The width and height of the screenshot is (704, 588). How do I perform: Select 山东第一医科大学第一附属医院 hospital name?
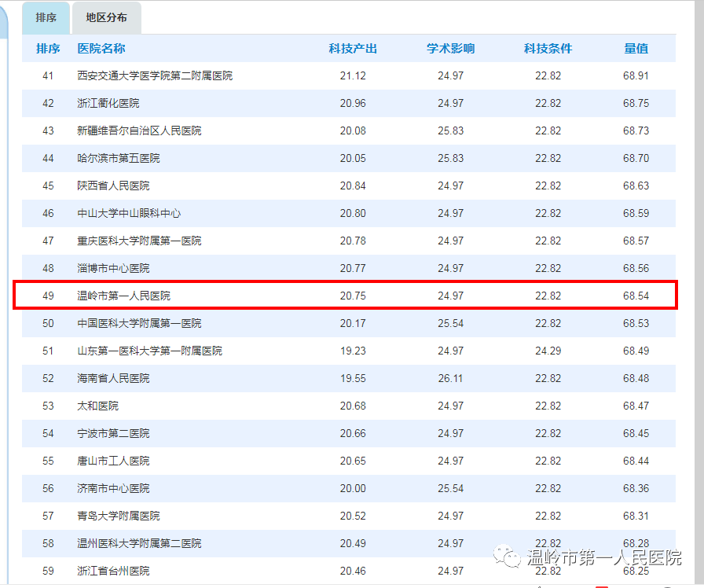tap(149, 351)
